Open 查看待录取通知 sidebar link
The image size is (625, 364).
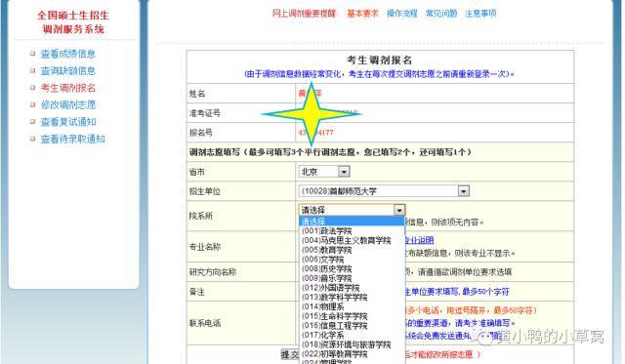point(73,139)
